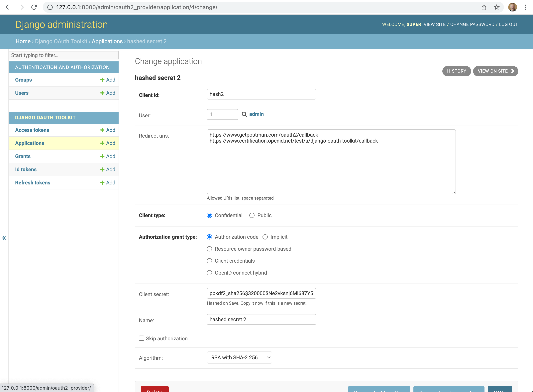
Task: Click the bookmark star icon
Action: click(496, 7)
